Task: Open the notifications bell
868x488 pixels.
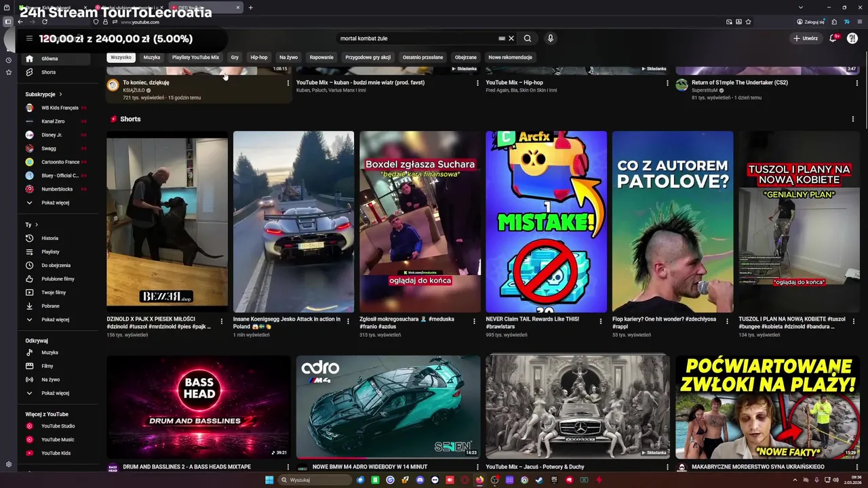Action: click(x=833, y=39)
